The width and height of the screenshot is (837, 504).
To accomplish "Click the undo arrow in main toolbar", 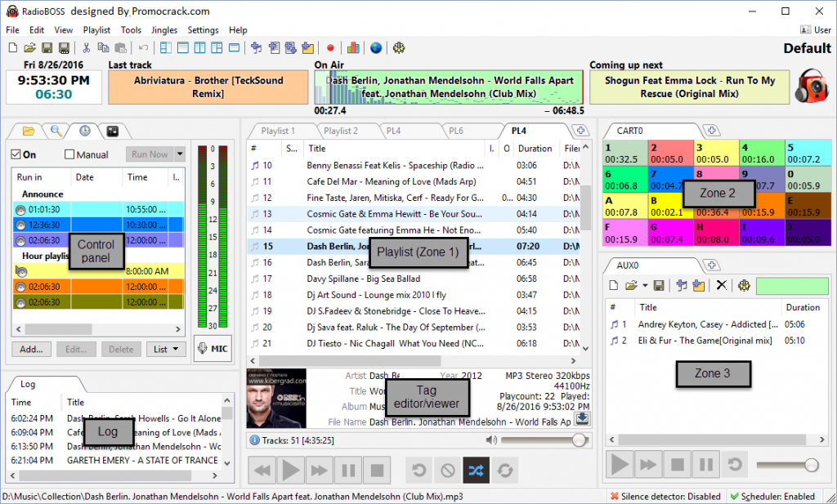I will click(x=143, y=48).
